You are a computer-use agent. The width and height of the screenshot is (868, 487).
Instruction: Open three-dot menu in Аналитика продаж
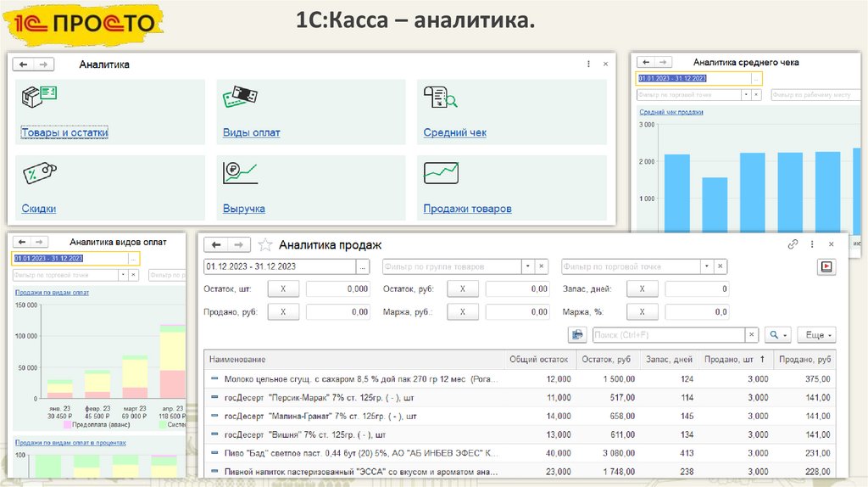click(812, 244)
